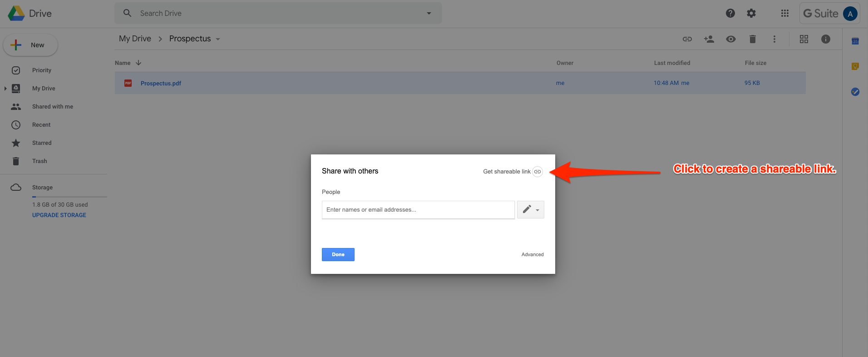Open Advanced sharing settings
The height and width of the screenshot is (357, 868).
coord(533,254)
